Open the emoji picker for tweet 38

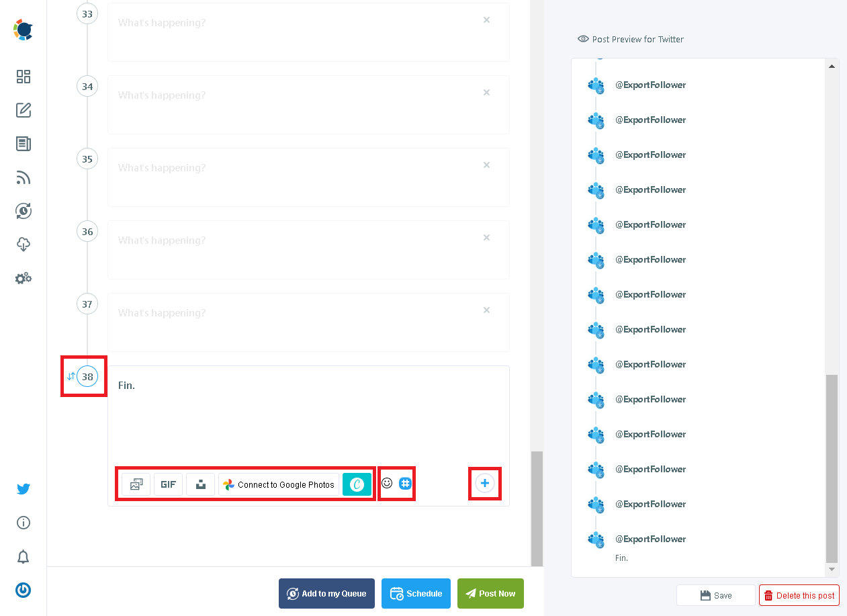[x=387, y=482]
